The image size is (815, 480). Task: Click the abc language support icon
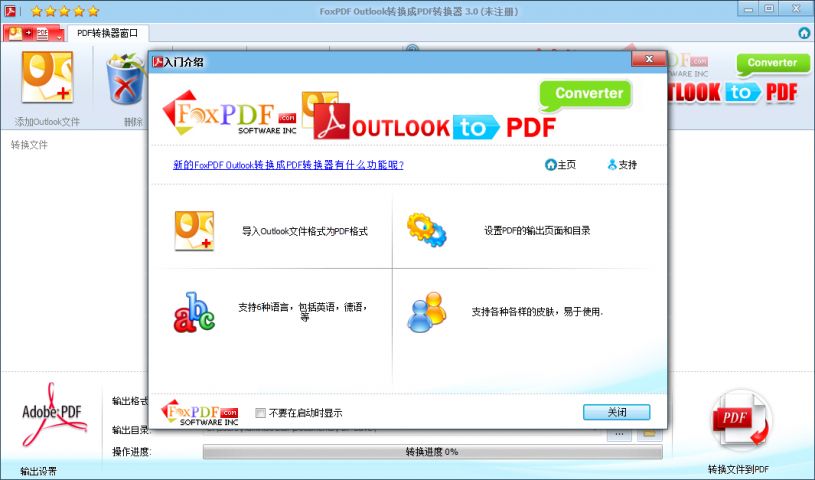click(194, 312)
